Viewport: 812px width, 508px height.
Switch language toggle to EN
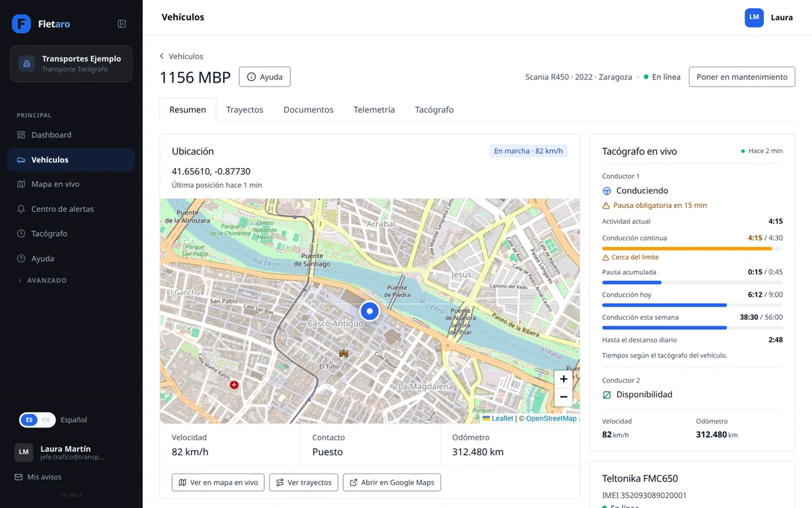click(46, 420)
